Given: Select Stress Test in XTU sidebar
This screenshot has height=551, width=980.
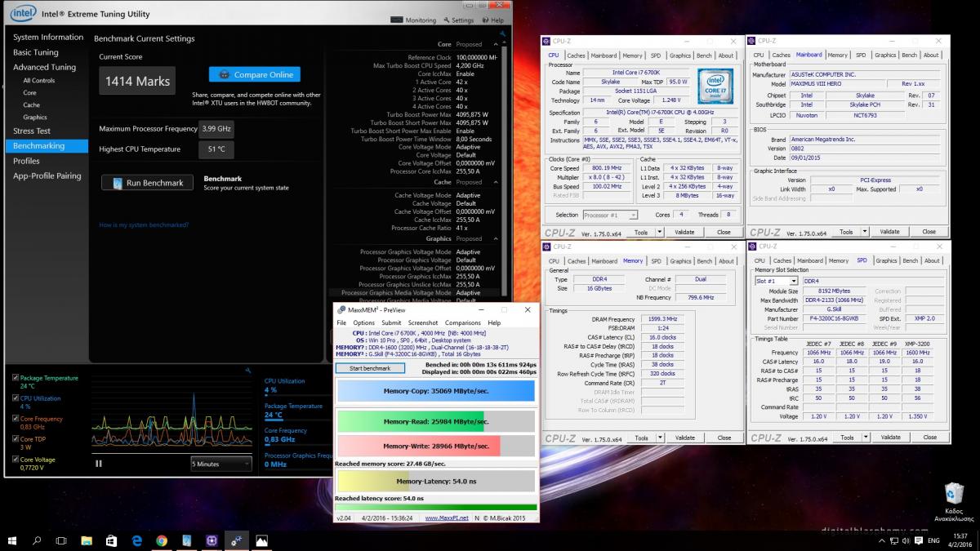Looking at the screenshot, I should pos(32,131).
